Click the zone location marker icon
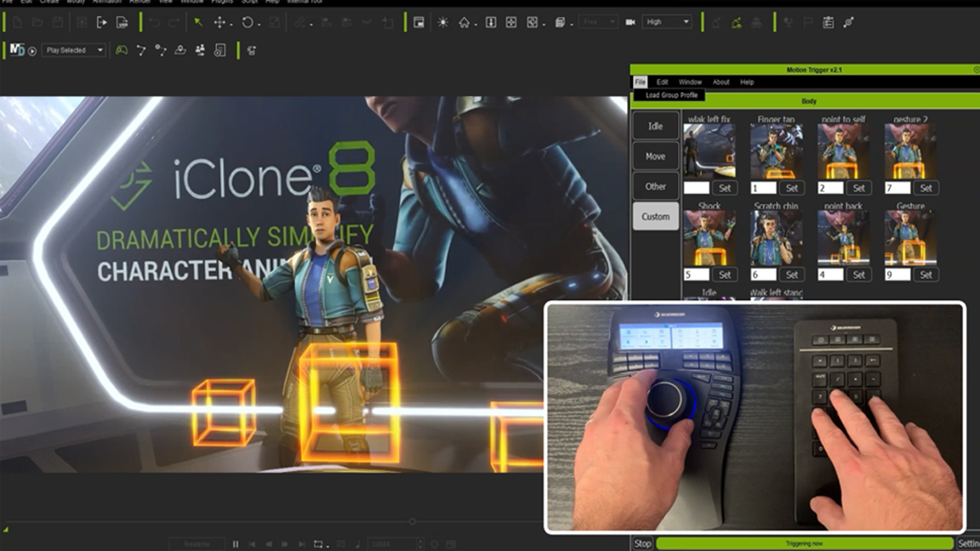This screenshot has height=551, width=980. point(180,50)
